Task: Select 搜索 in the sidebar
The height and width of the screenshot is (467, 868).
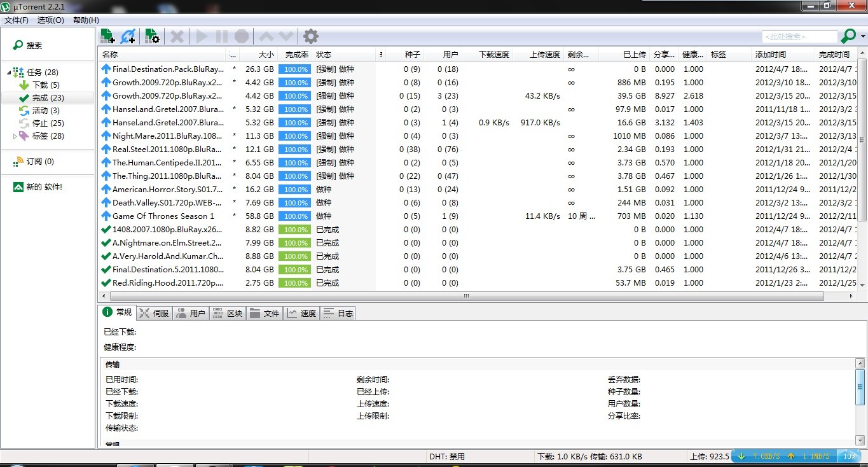Action: [x=34, y=46]
